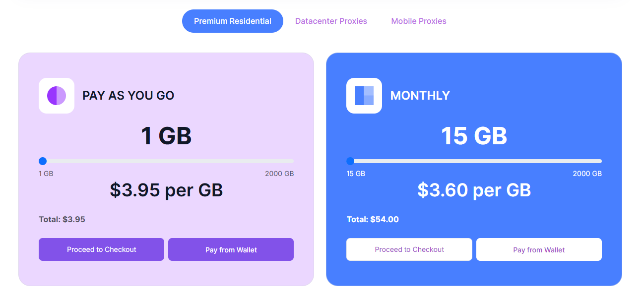This screenshot has height=298, width=644.
Task: Click the 2000 GB label in Monthly card
Action: tap(587, 174)
